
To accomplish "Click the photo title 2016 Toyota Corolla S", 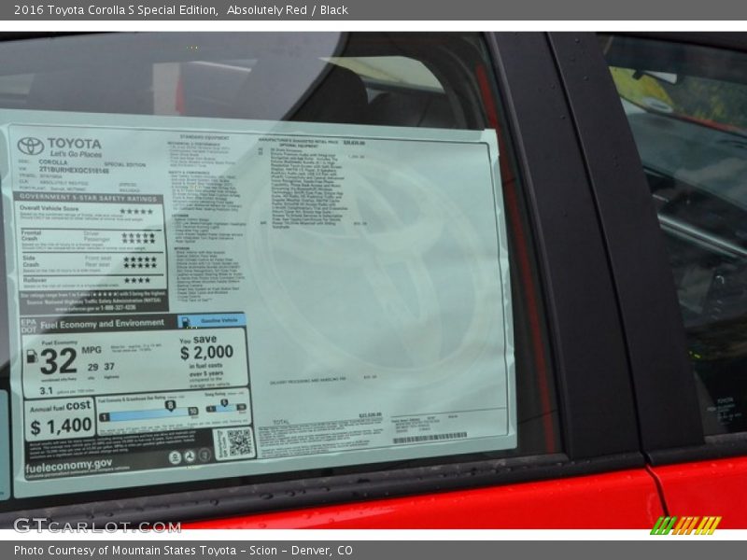I will pyautogui.click(x=116, y=9).
